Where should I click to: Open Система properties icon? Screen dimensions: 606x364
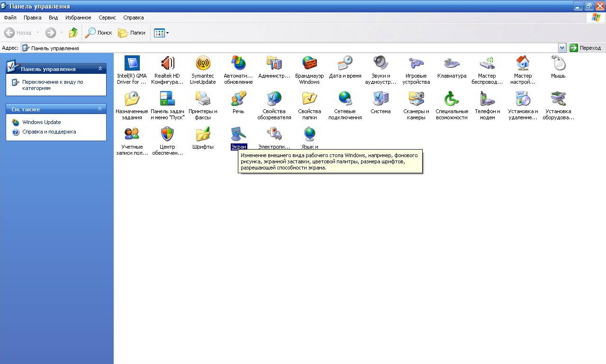380,98
